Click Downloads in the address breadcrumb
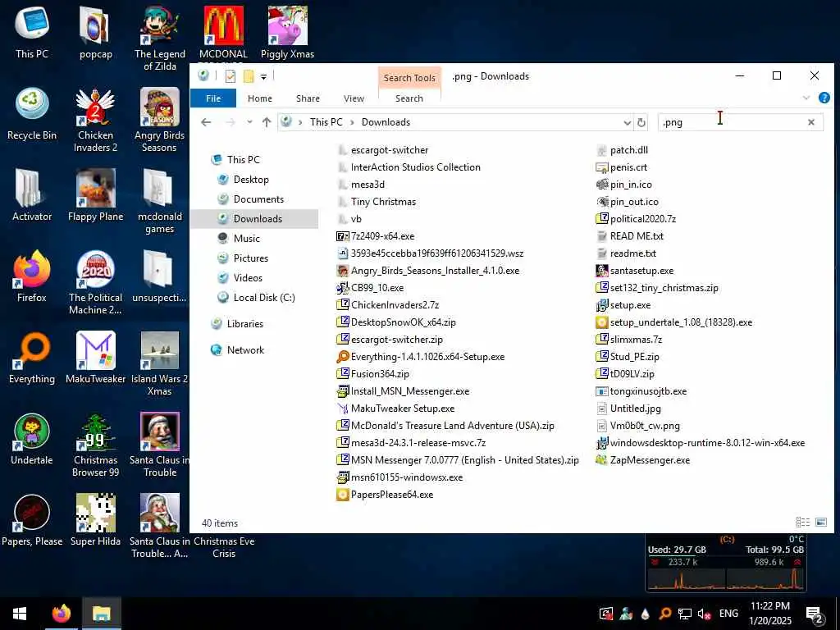The width and height of the screenshot is (840, 630). click(386, 122)
